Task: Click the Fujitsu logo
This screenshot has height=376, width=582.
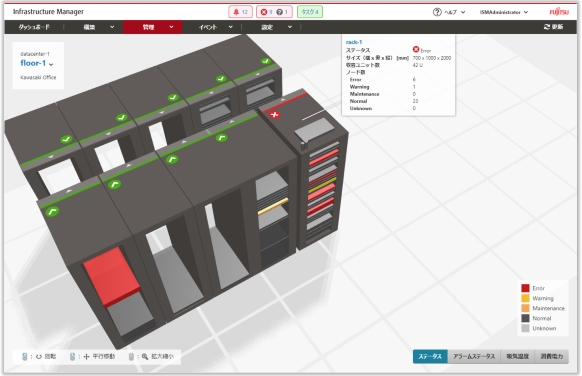Action: (559, 12)
